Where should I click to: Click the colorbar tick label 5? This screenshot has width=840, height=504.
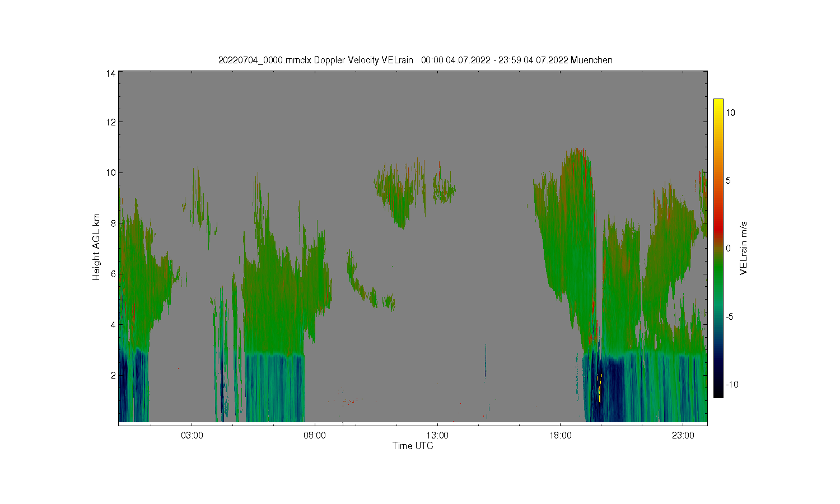pyautogui.click(x=729, y=180)
